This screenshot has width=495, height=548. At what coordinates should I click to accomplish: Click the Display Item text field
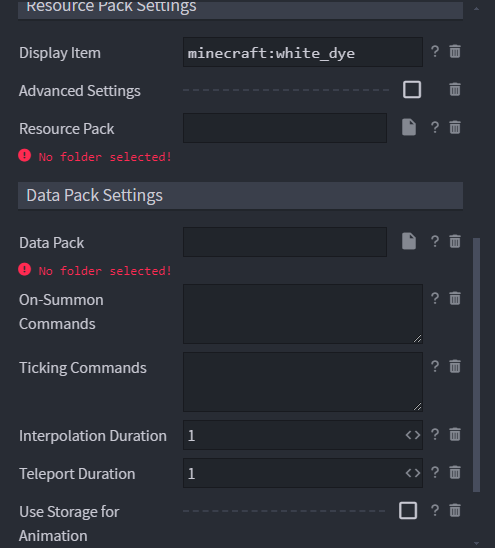click(303, 52)
